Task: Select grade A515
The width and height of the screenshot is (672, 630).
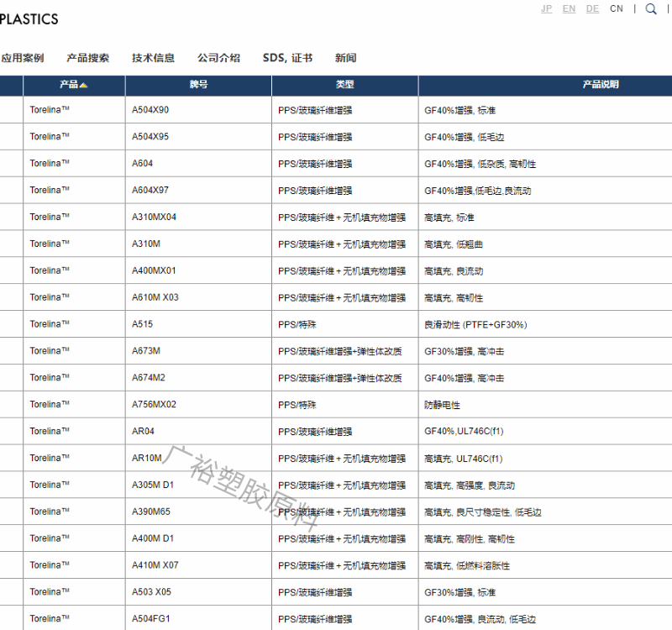Action: point(142,324)
